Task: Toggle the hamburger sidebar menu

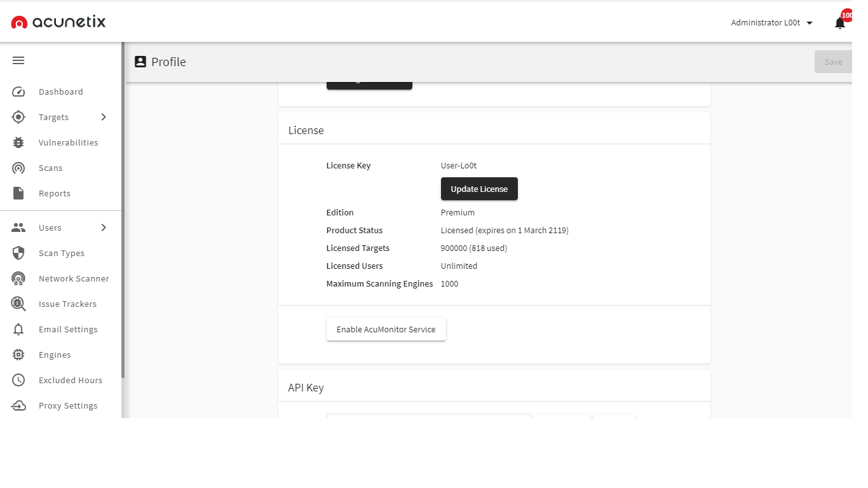Action: [18, 60]
